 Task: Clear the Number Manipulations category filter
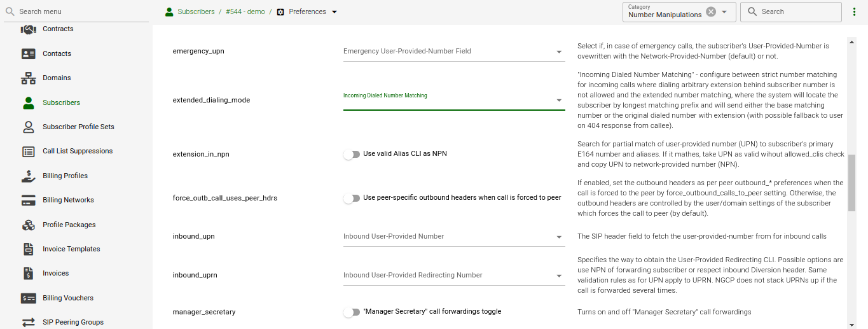pos(711,12)
